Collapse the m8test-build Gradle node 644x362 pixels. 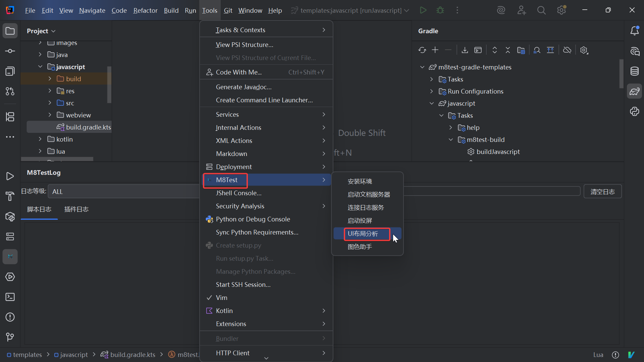[451, 140]
